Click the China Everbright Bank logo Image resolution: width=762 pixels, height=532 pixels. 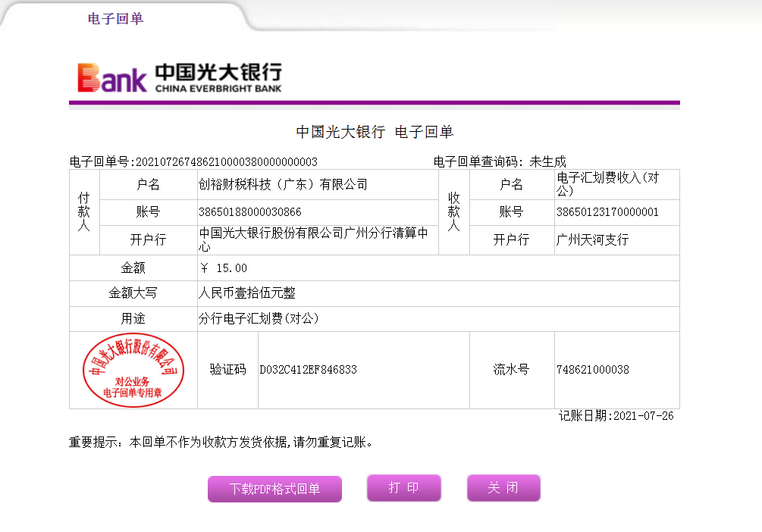pyautogui.click(x=179, y=77)
